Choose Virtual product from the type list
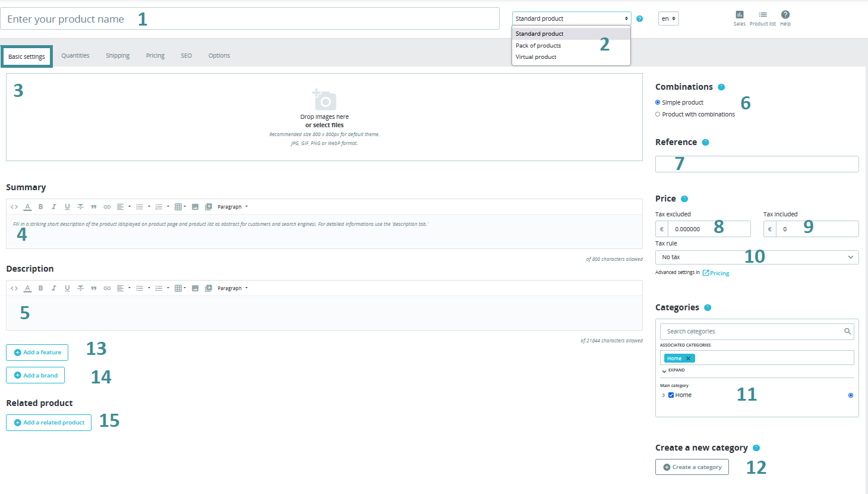This screenshot has width=868, height=494. (x=536, y=57)
